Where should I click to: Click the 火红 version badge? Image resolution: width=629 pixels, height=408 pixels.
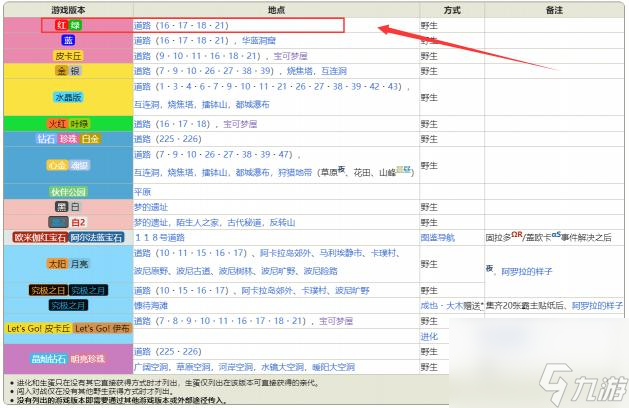click(57, 124)
